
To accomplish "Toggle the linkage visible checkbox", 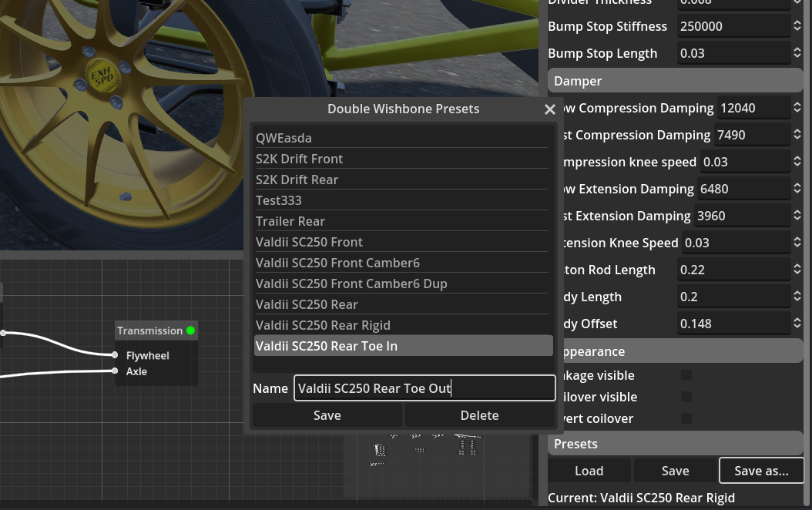I will click(686, 375).
